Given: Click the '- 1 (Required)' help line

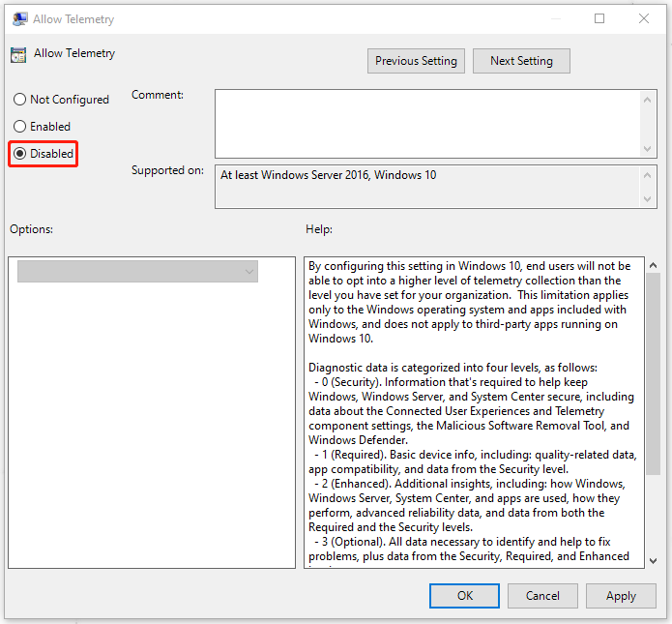Looking at the screenshot, I should coord(476,455).
